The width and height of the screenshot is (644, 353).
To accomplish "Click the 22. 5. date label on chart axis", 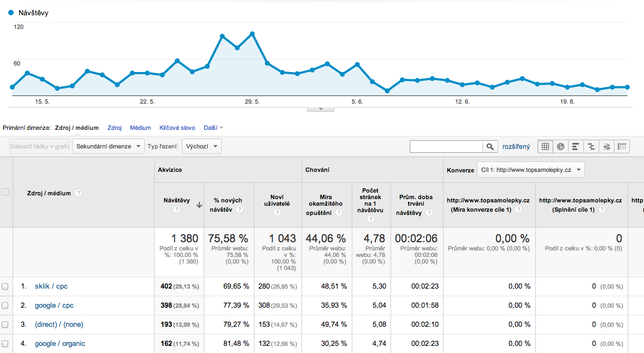I will click(147, 102).
